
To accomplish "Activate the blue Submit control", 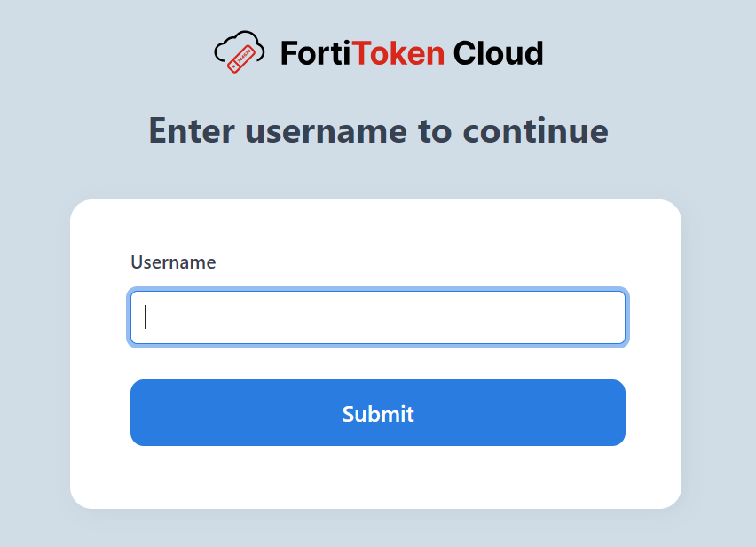I will coord(378,412).
